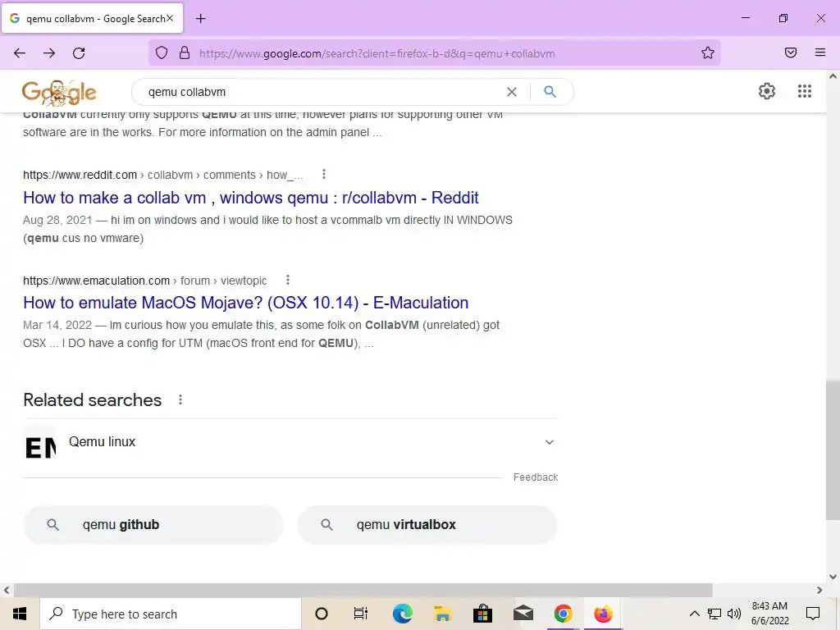
Task: Close the 'qemu collabvm - Google Search' tab
Action: click(170, 18)
